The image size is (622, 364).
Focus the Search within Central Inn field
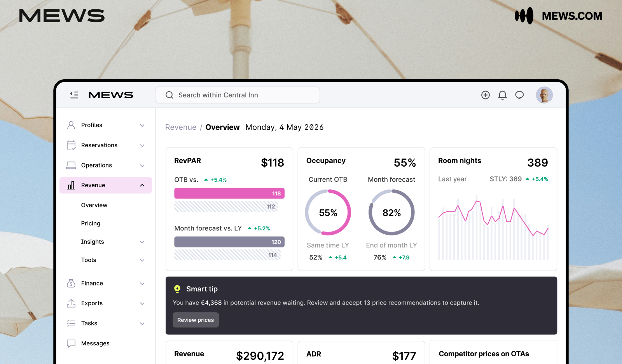point(238,95)
